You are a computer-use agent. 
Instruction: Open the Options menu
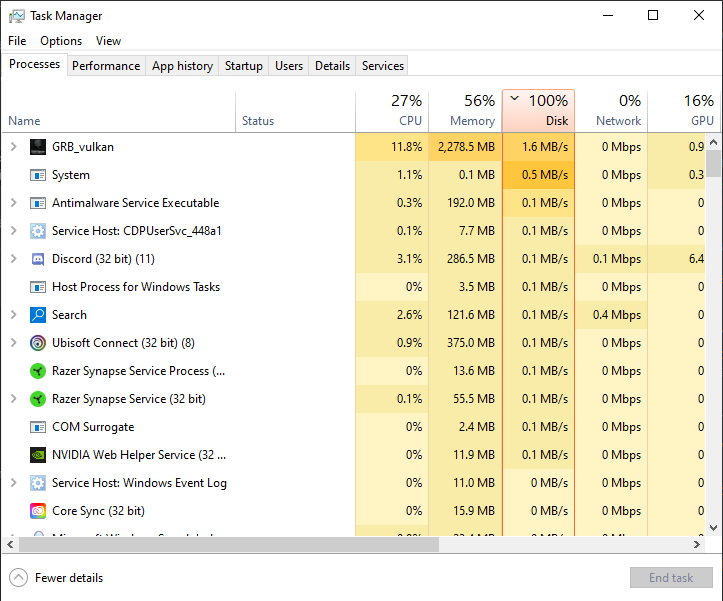[61, 41]
